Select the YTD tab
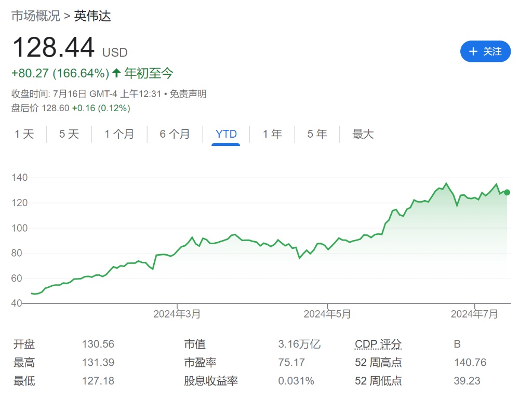532x398 pixels. point(226,134)
